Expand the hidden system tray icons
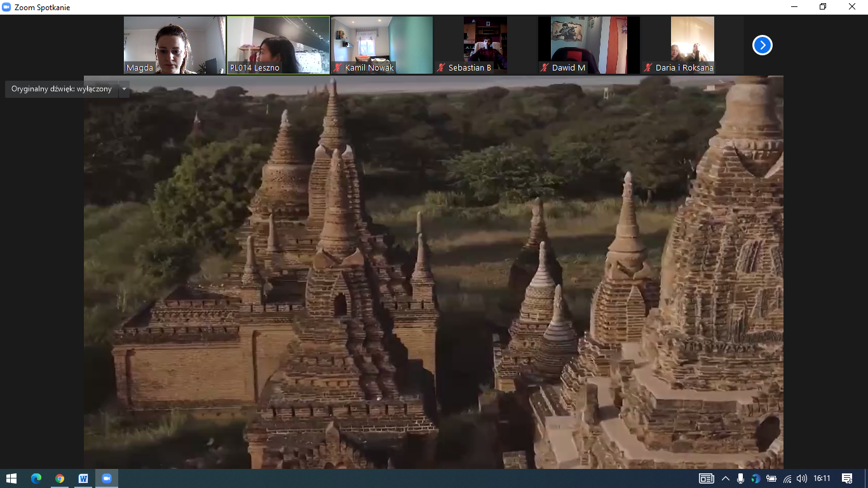 726,478
